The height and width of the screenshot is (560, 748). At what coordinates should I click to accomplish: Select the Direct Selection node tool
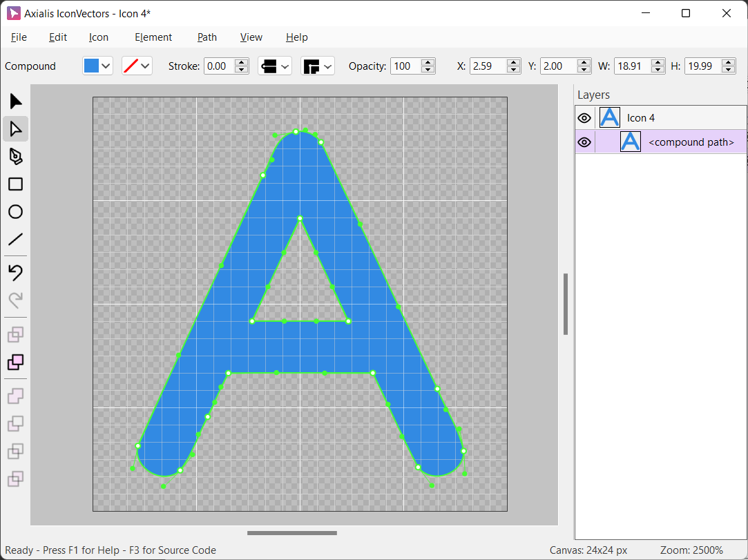(x=15, y=128)
